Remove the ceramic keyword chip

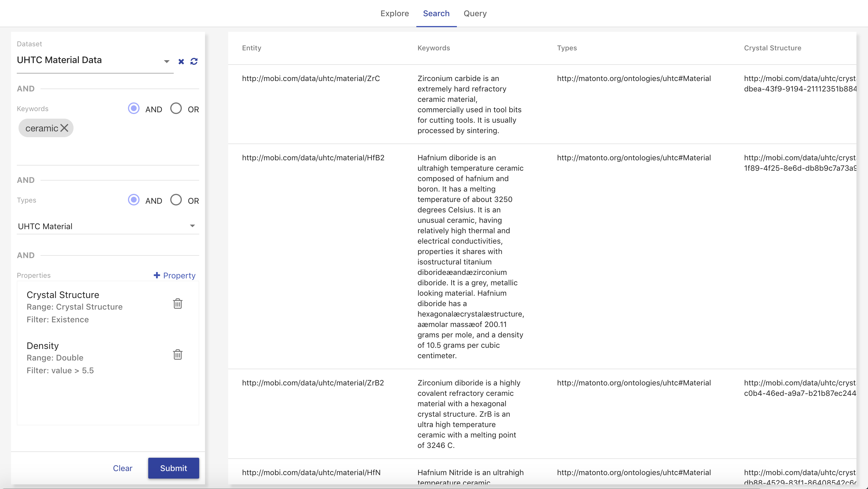click(64, 128)
